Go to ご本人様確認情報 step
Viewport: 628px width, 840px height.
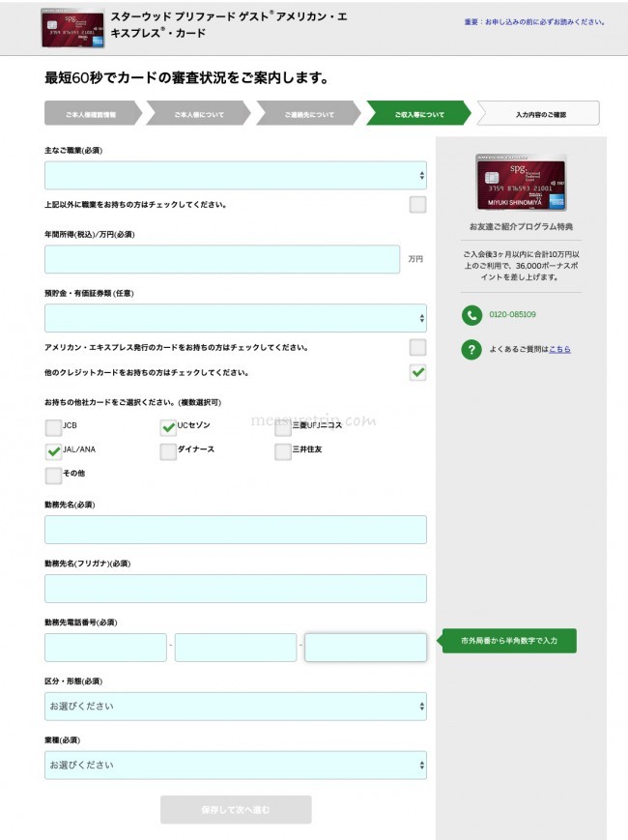[93, 113]
